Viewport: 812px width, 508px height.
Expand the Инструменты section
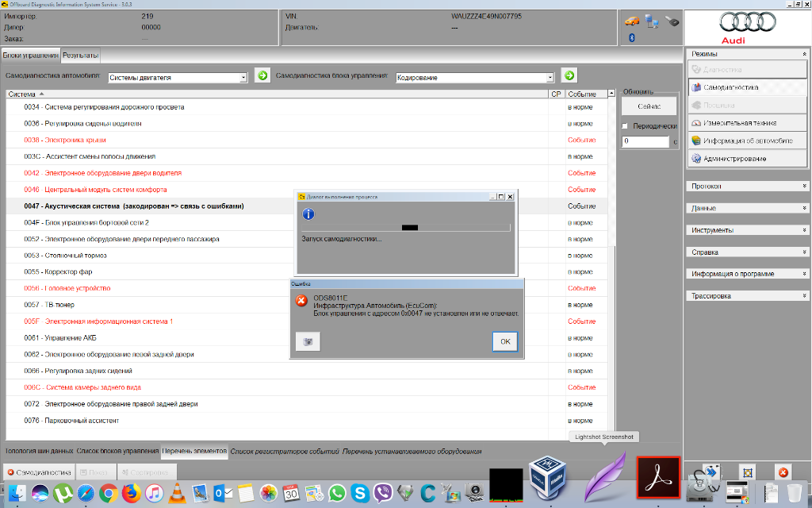[748, 230]
